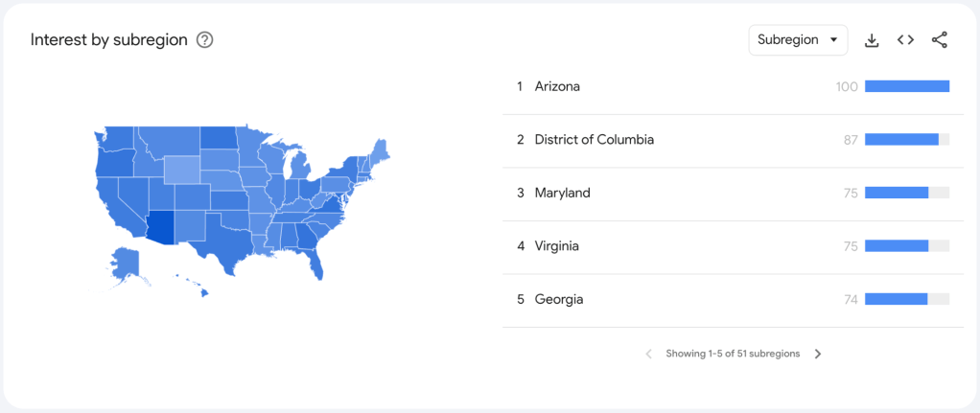Select District of Columbia row
Viewport: 980px width, 413px height.
tap(594, 140)
